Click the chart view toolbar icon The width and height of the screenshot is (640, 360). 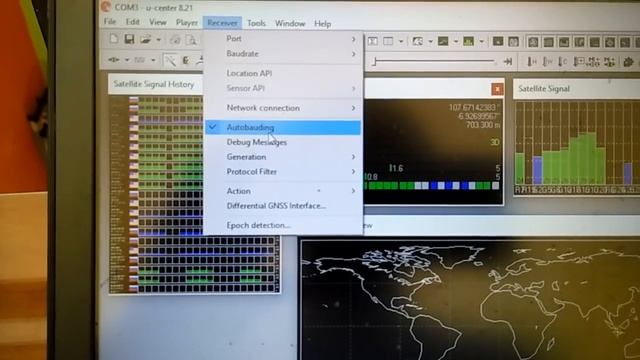(443, 41)
